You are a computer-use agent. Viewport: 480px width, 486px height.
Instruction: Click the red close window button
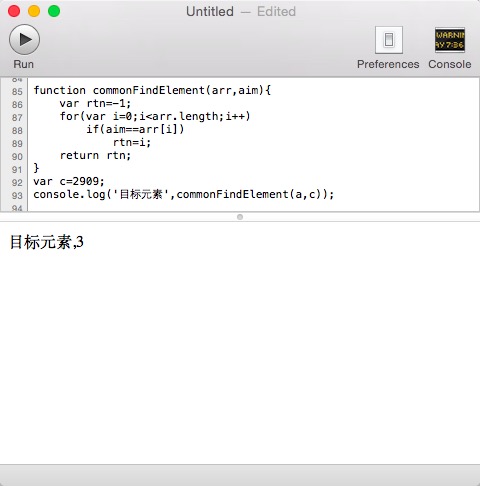pos(14,11)
